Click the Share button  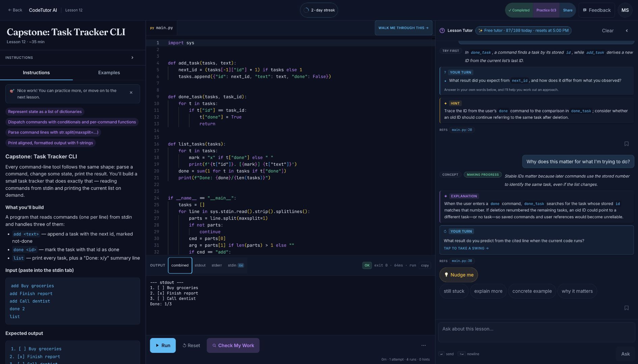(x=567, y=10)
